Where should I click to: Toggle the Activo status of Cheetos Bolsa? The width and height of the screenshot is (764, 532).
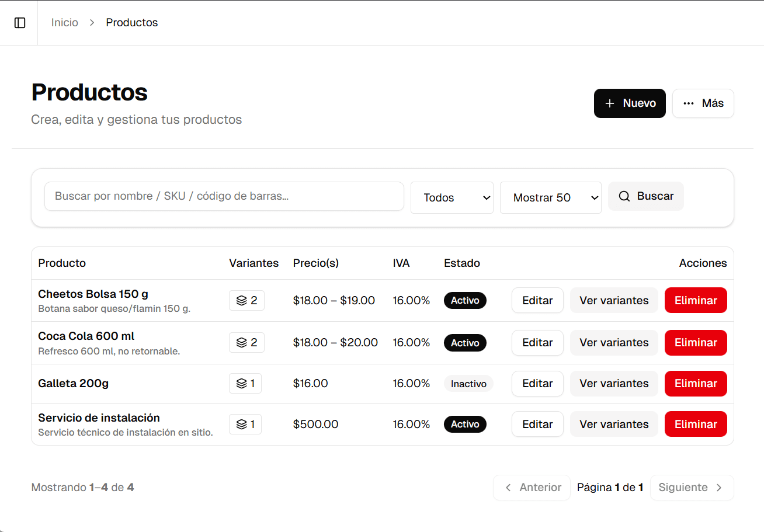[x=465, y=300]
